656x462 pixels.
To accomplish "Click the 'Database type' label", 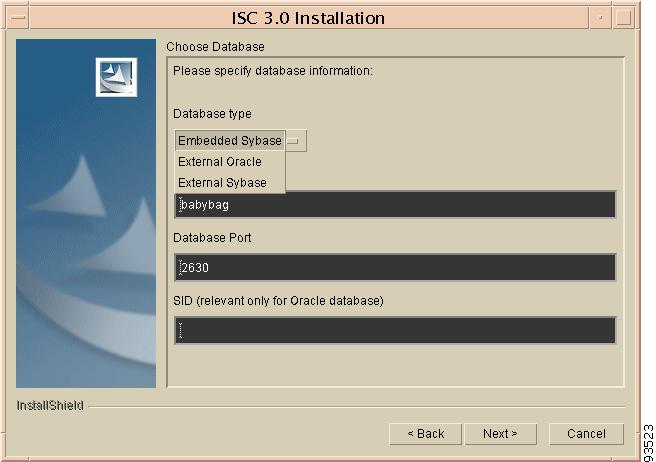I will click(x=212, y=114).
